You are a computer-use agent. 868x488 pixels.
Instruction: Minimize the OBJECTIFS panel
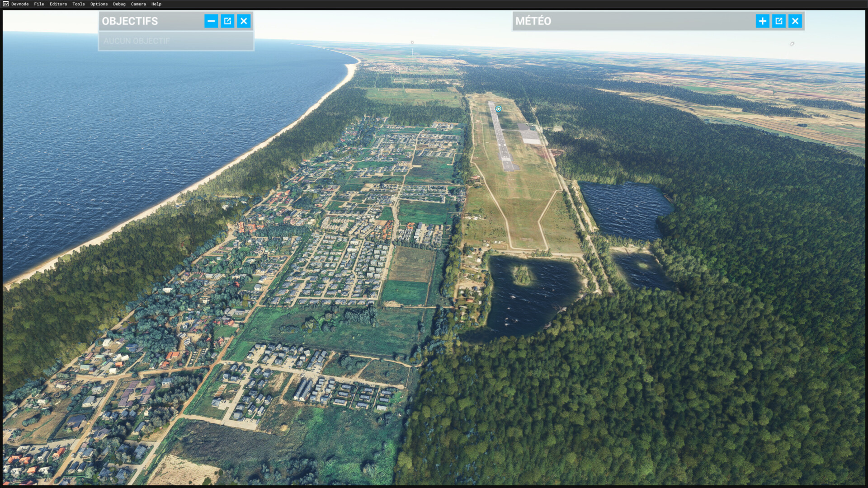pyautogui.click(x=211, y=21)
